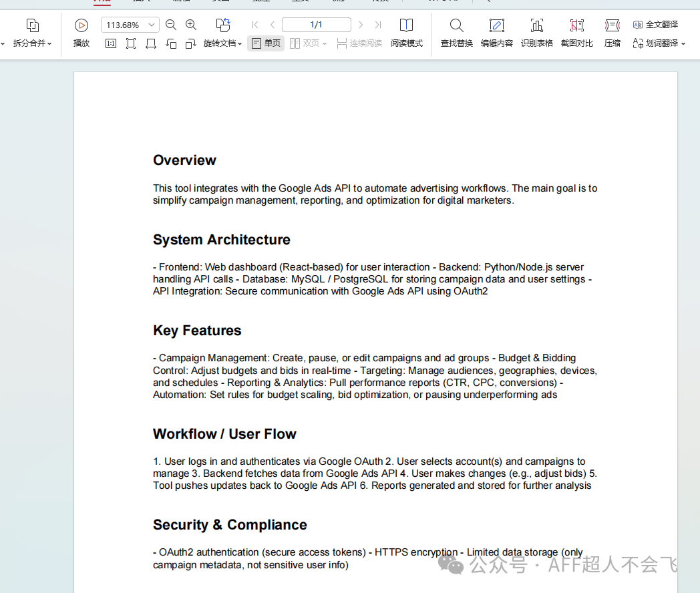Click the 播放 play slideshow icon
Image resolution: width=700 pixels, height=593 pixels.
pos(81,25)
